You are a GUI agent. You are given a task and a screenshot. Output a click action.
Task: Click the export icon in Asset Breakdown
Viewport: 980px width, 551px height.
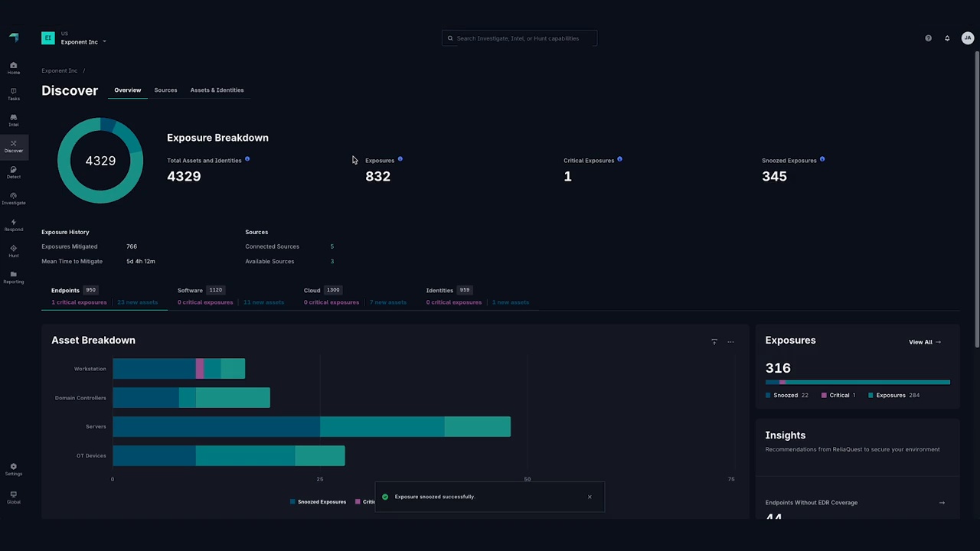[x=714, y=342]
